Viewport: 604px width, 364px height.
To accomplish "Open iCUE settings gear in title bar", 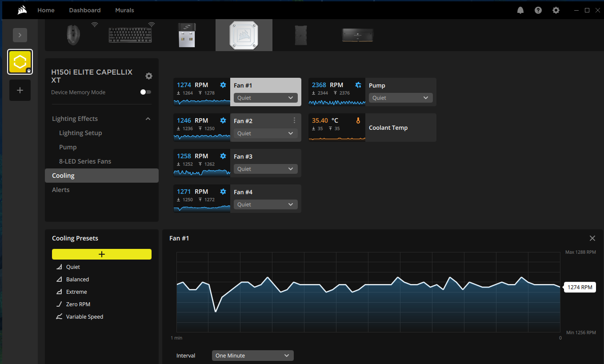I will coord(556,10).
